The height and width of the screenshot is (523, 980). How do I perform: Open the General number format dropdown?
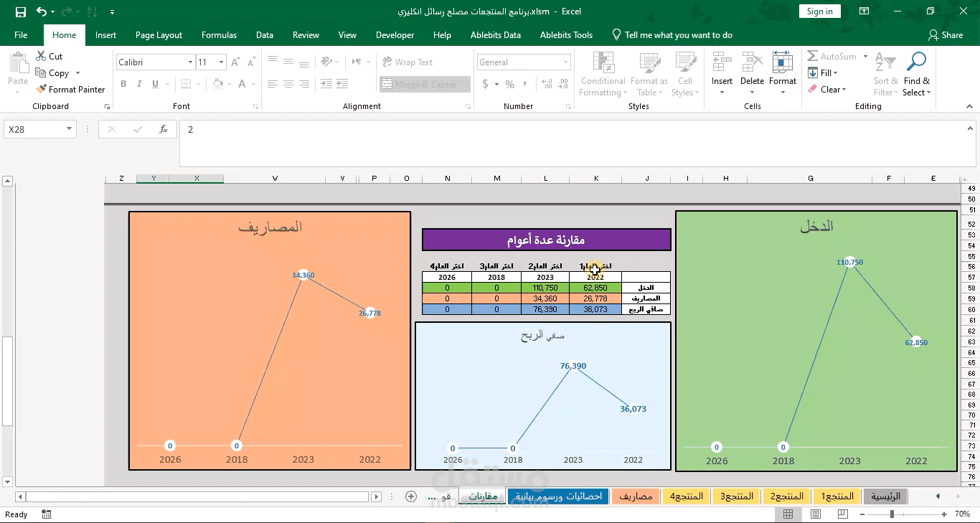tap(566, 62)
